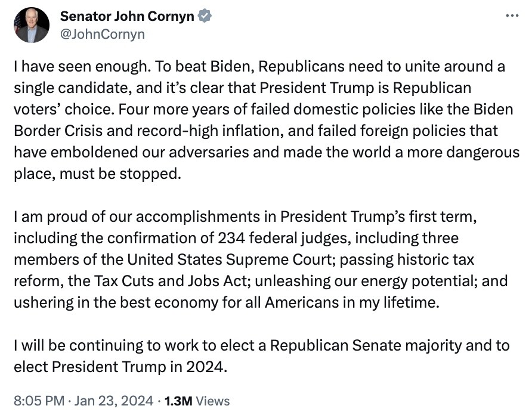
Task: Visit the @JohnCornyn handle link
Action: pyautogui.click(x=103, y=34)
